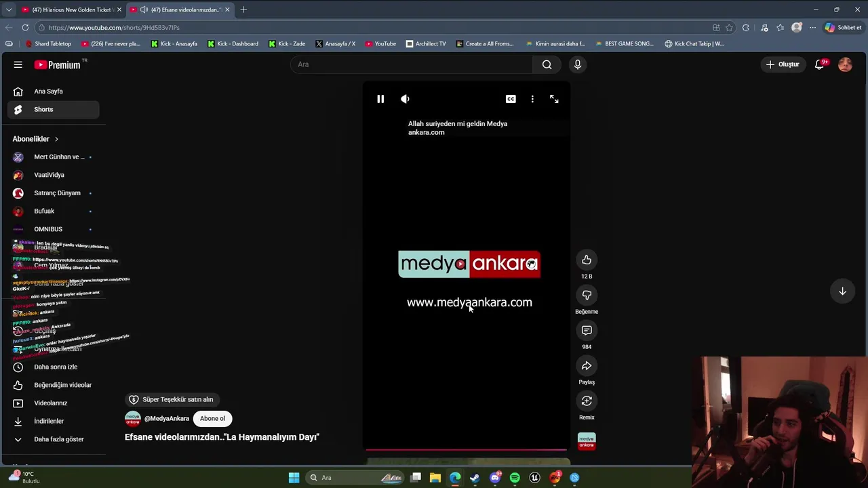Open Daha sonra izle playlist
Image resolution: width=868 pixels, height=488 pixels.
point(53,367)
